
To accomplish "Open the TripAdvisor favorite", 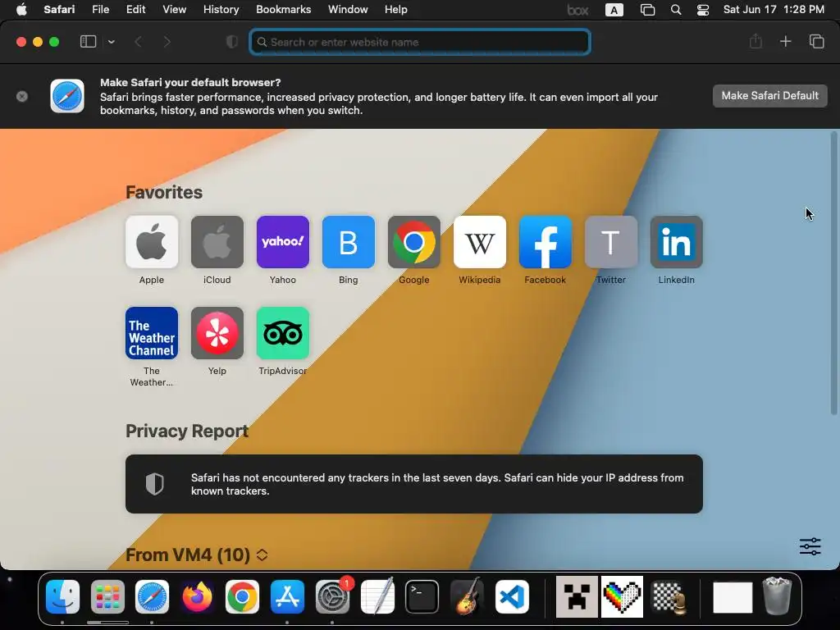I will point(283,333).
